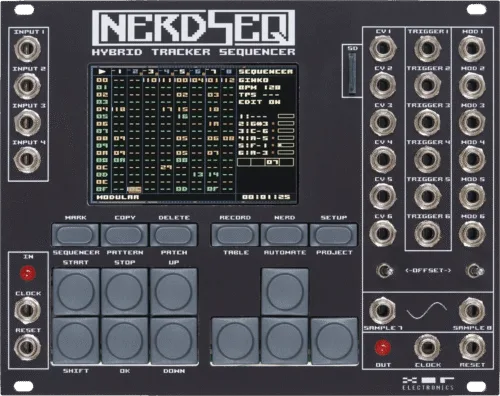
Task: Push the MARK / SEQUENCER button
Action: pos(75,235)
